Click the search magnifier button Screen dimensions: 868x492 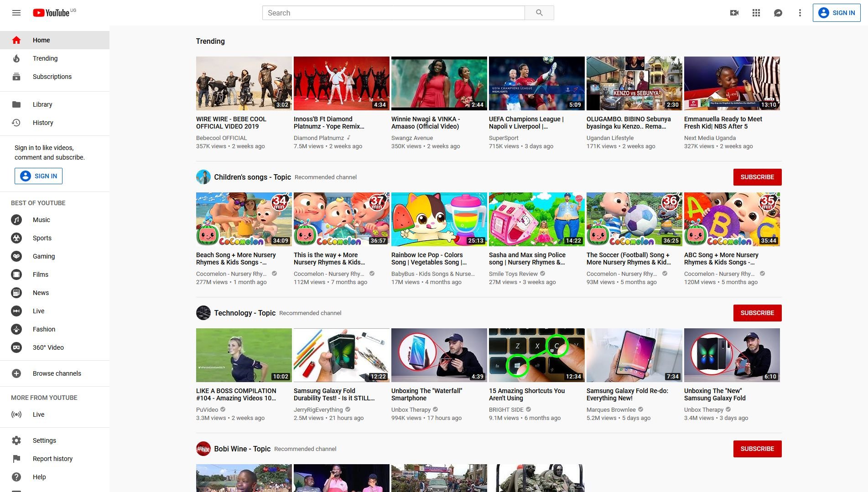pyautogui.click(x=539, y=13)
